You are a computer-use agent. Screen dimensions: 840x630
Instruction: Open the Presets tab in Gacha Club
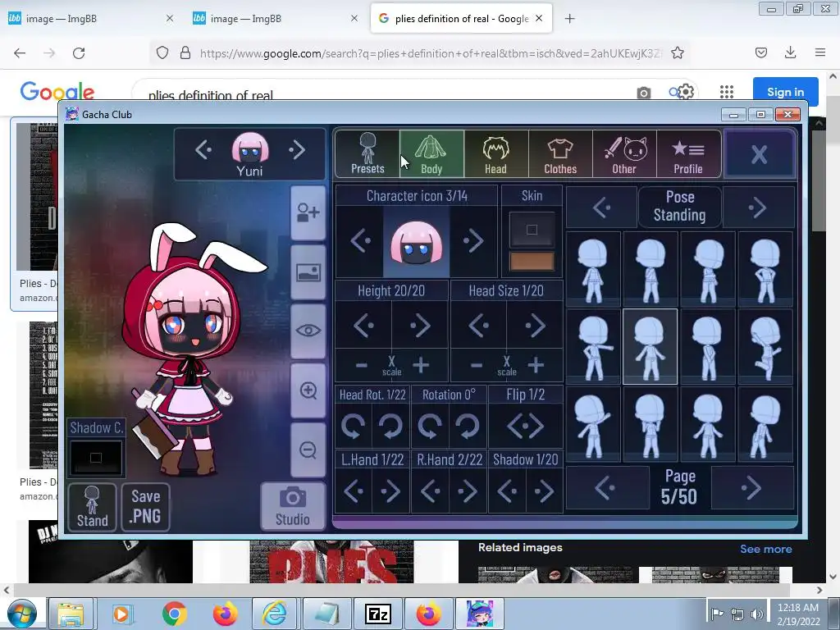click(x=367, y=153)
